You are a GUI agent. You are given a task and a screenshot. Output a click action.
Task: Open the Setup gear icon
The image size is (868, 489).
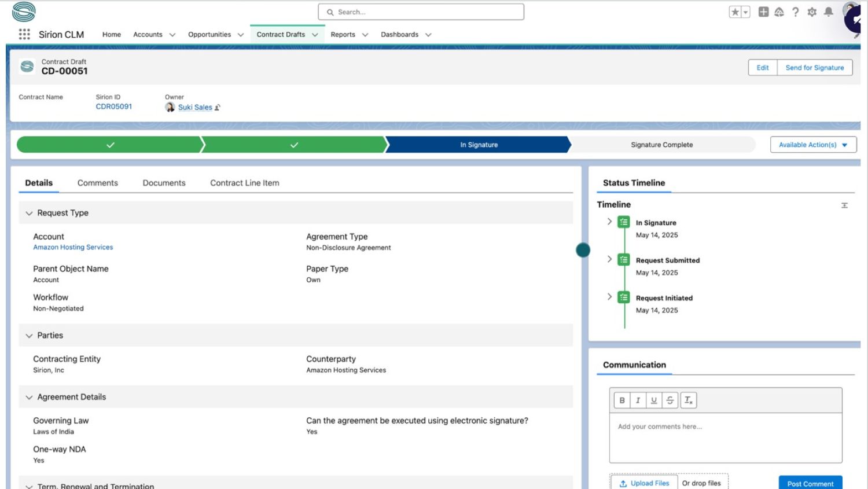pos(812,12)
